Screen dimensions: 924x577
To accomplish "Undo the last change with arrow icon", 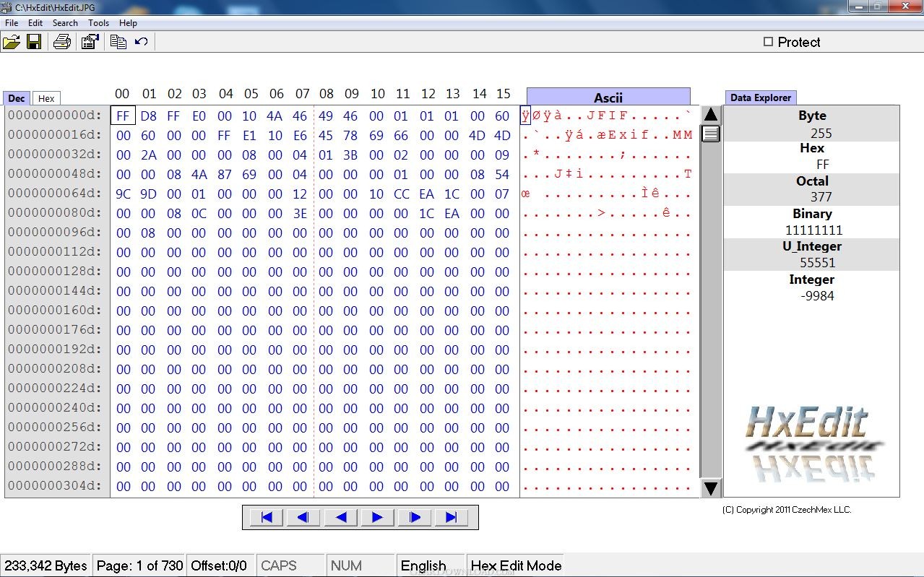I will click(x=142, y=42).
